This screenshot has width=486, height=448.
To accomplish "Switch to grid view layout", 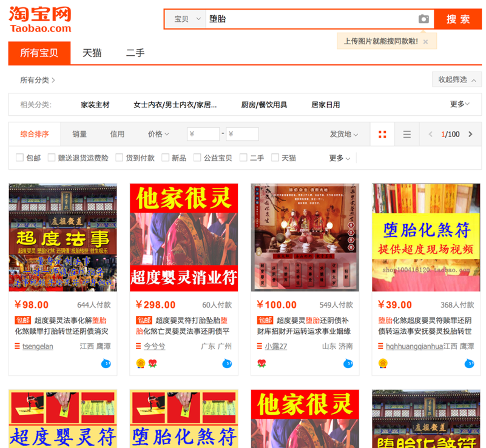I will tap(382, 135).
